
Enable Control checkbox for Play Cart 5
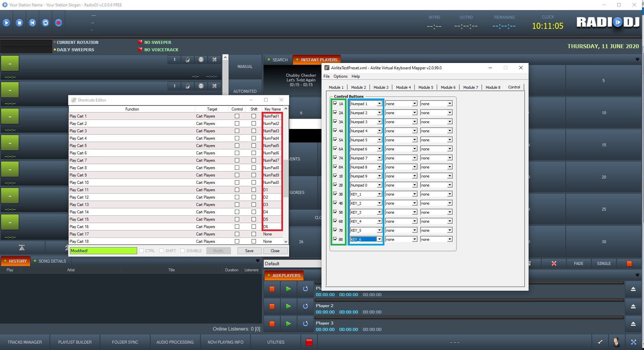pyautogui.click(x=237, y=146)
